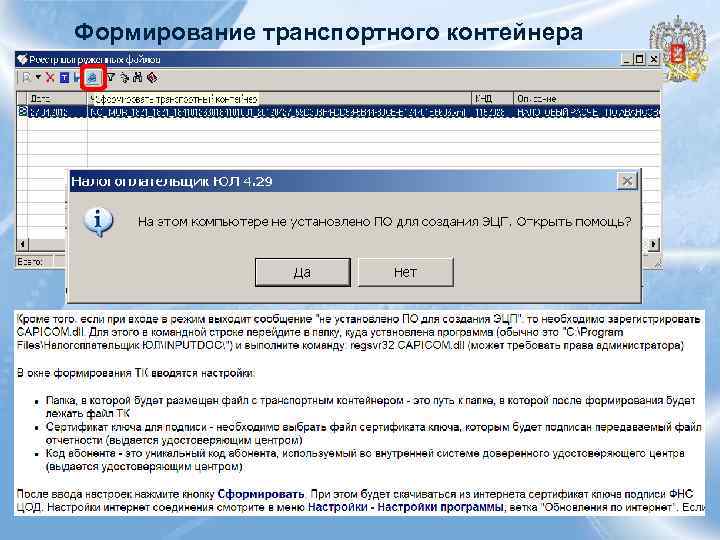Click the info icon in the dialog

point(98,221)
